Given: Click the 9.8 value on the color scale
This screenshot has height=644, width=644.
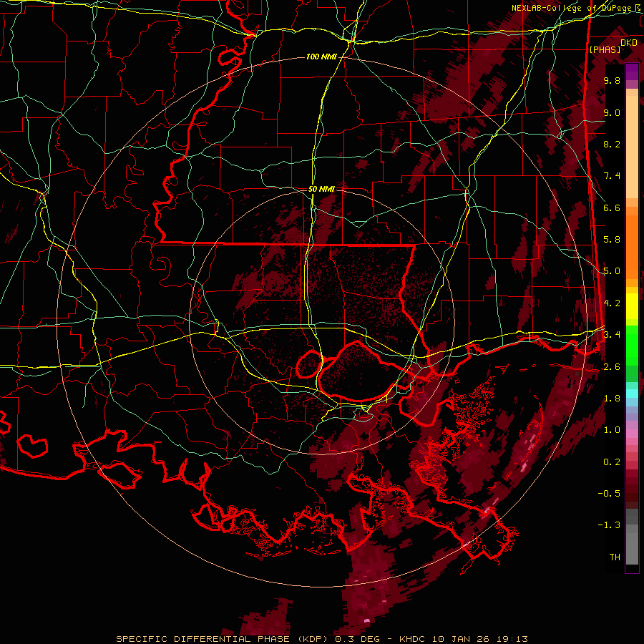Looking at the screenshot, I should (612, 80).
